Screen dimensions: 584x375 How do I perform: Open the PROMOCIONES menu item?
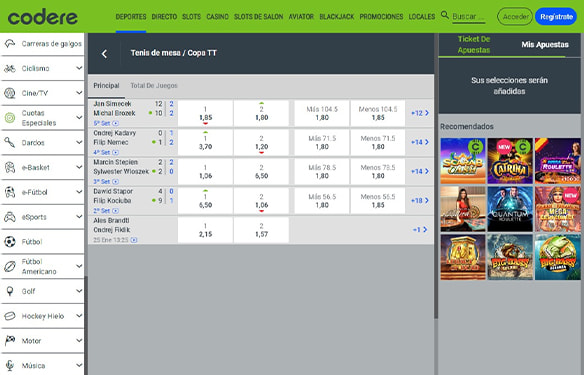click(381, 17)
